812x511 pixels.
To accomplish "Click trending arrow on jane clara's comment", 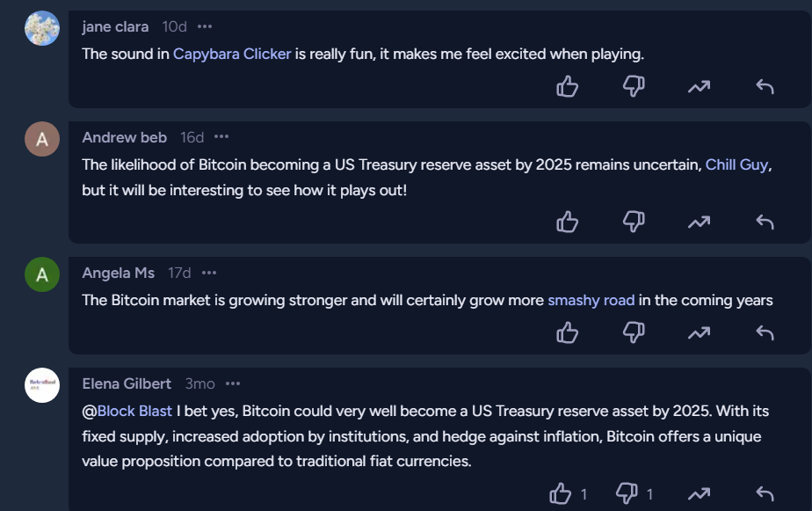I will point(700,86).
